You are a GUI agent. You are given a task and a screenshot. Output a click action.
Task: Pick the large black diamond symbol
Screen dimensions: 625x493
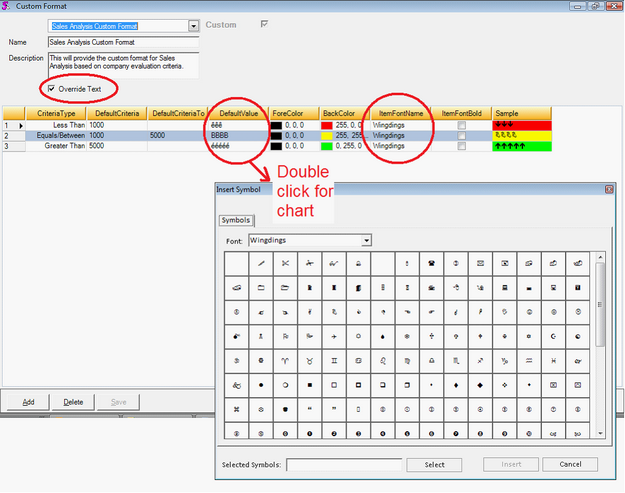[480, 385]
